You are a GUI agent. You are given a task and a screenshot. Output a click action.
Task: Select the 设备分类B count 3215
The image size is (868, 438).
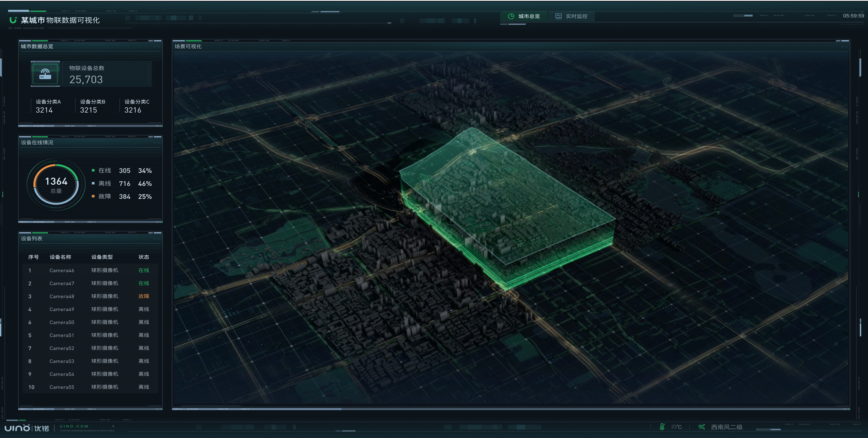88,110
